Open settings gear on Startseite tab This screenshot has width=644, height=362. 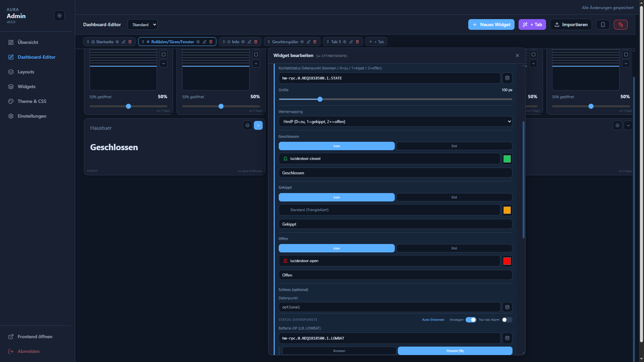[x=117, y=42]
